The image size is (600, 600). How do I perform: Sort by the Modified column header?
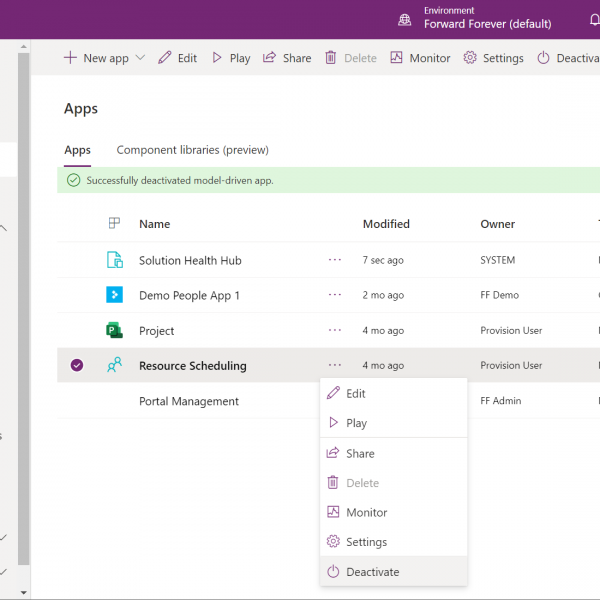(386, 224)
